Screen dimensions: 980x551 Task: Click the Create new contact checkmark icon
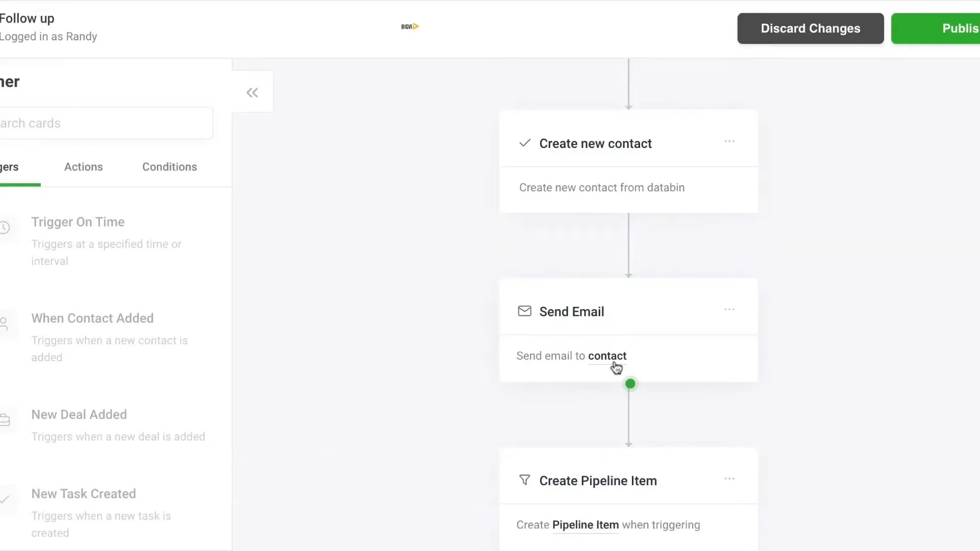point(524,143)
